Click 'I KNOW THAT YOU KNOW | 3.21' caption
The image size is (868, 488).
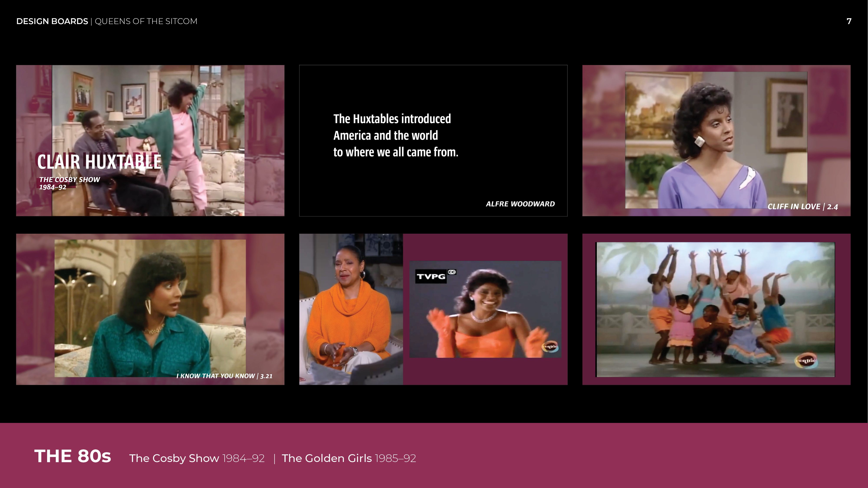click(x=224, y=376)
